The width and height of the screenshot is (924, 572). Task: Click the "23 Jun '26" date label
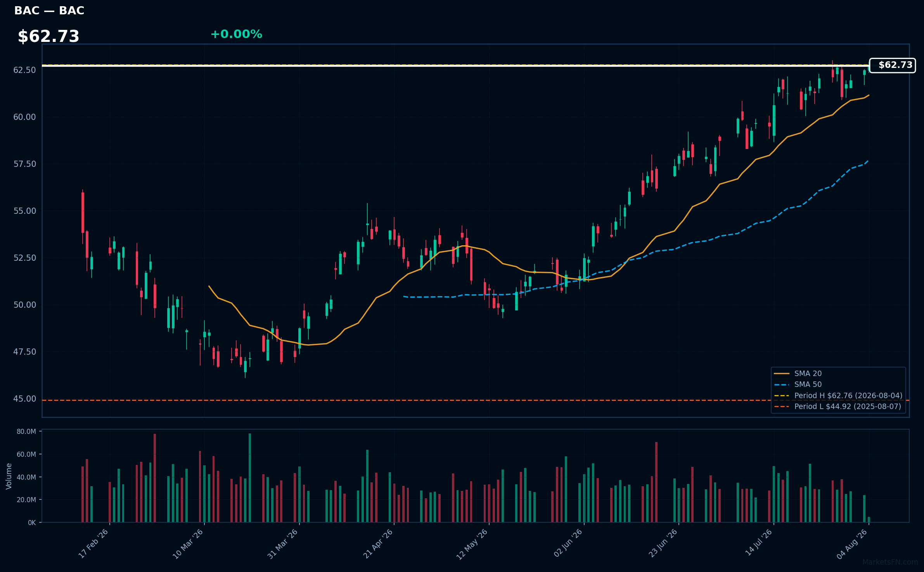(x=663, y=544)
